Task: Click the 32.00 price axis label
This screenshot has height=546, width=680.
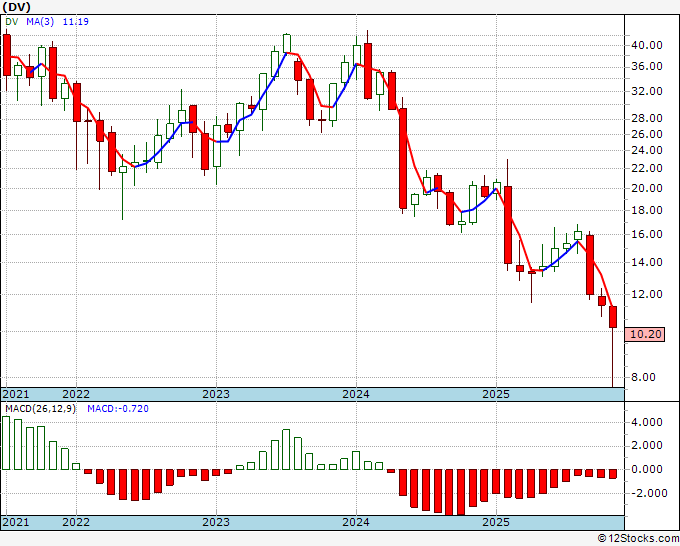Action: 646,91
